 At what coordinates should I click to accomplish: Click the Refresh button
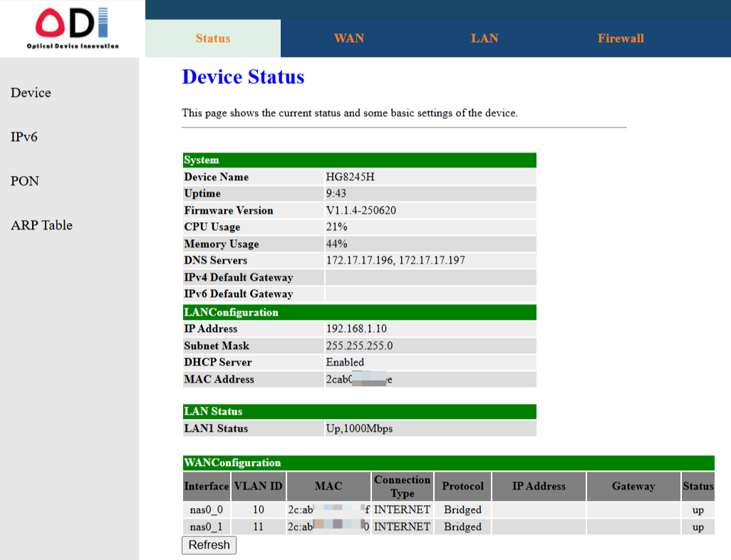point(209,545)
